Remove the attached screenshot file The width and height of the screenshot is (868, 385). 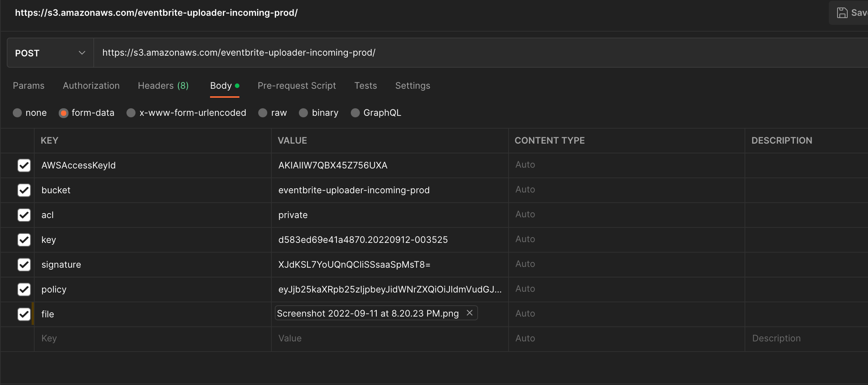(469, 313)
